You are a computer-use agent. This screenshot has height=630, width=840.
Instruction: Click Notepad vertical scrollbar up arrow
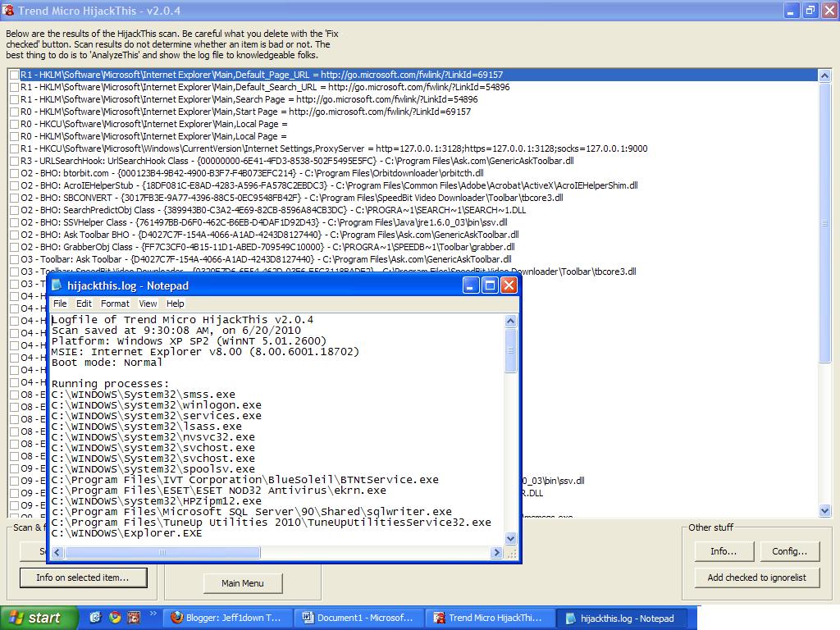[x=510, y=321]
